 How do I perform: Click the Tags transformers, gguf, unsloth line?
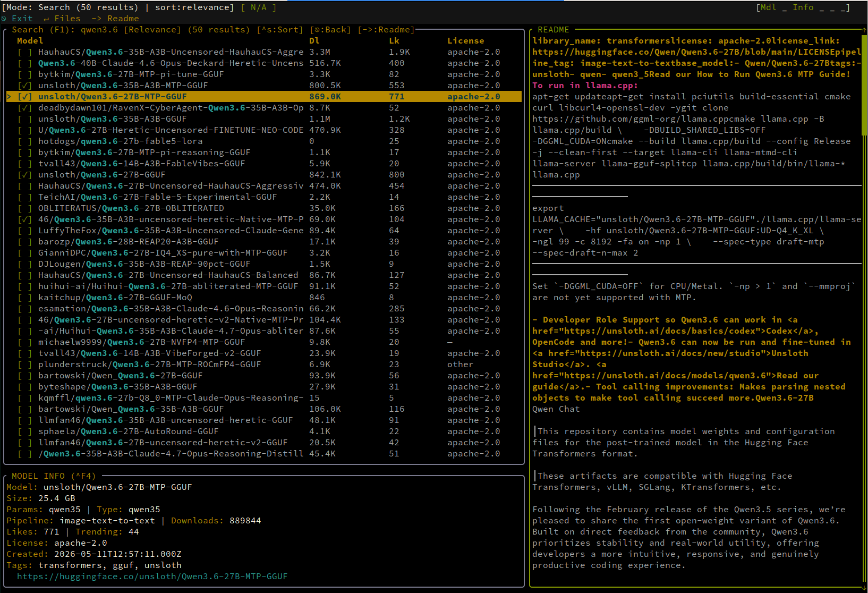(94, 565)
